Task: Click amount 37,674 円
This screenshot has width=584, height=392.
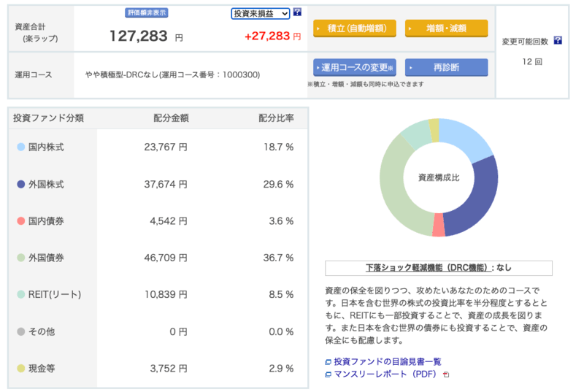Action: pyautogui.click(x=166, y=184)
